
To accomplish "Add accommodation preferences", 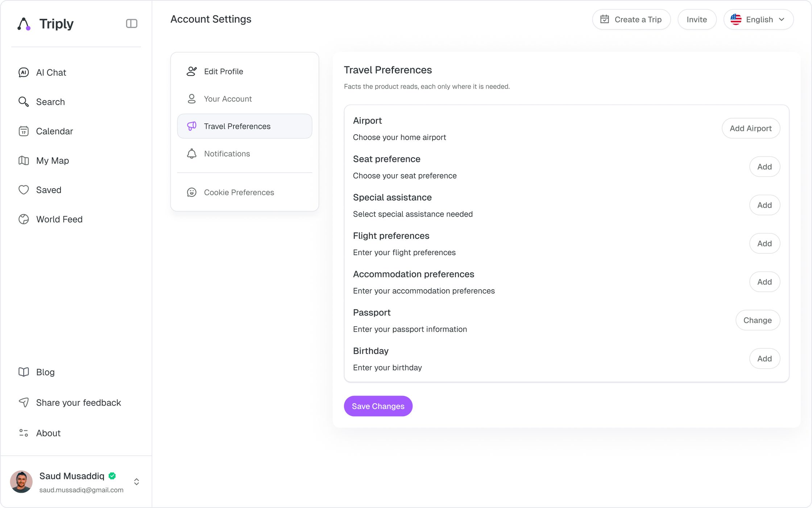I will pos(765,282).
